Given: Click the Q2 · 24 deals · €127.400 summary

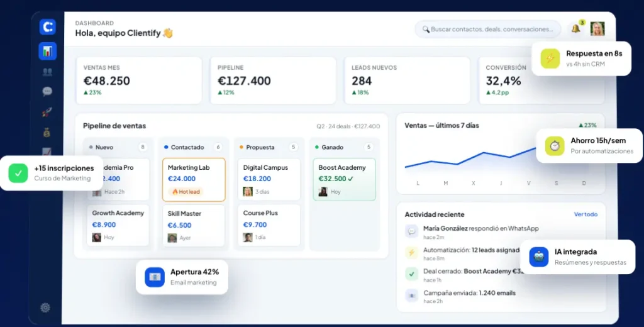Looking at the screenshot, I should 348,126.
